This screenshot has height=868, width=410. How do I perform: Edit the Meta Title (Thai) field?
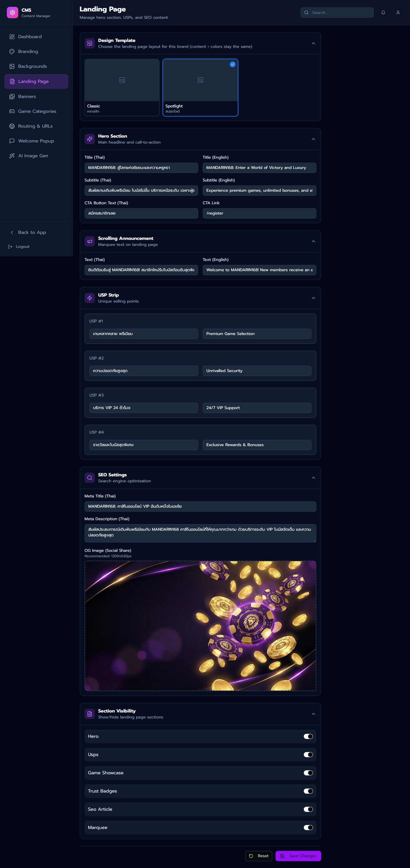[x=200, y=506]
